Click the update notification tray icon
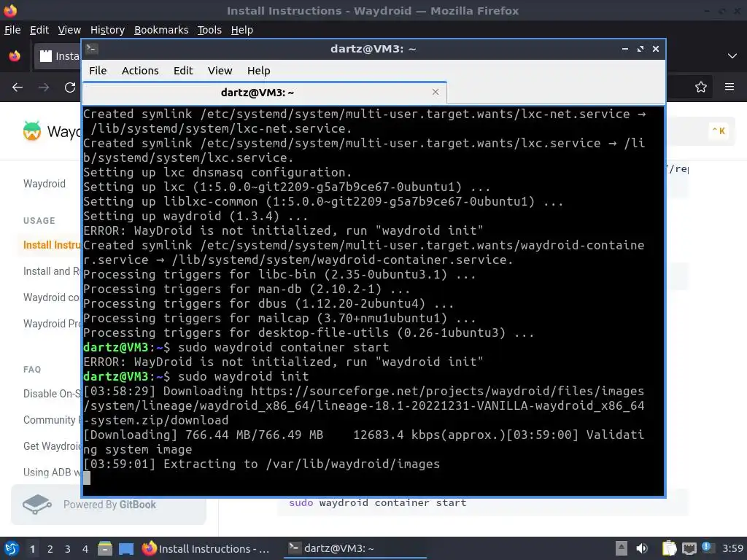 pyautogui.click(x=707, y=548)
